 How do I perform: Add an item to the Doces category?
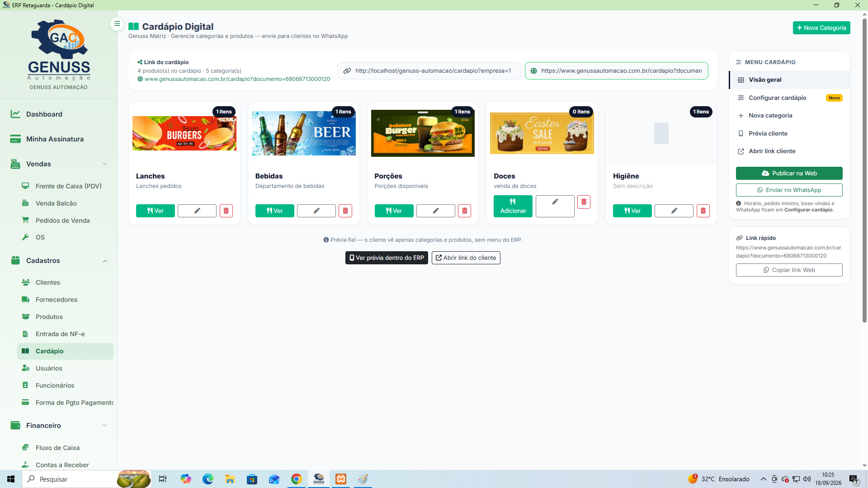click(513, 206)
